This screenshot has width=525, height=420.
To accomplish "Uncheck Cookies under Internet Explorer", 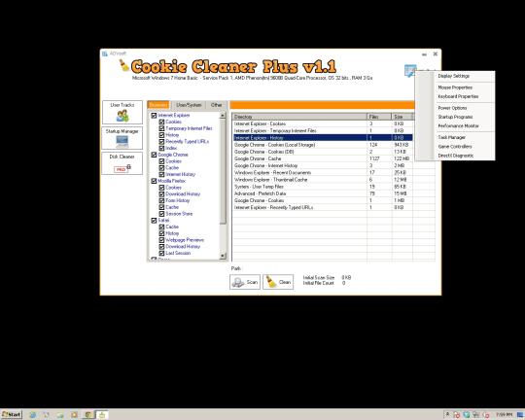I will pyautogui.click(x=161, y=122).
